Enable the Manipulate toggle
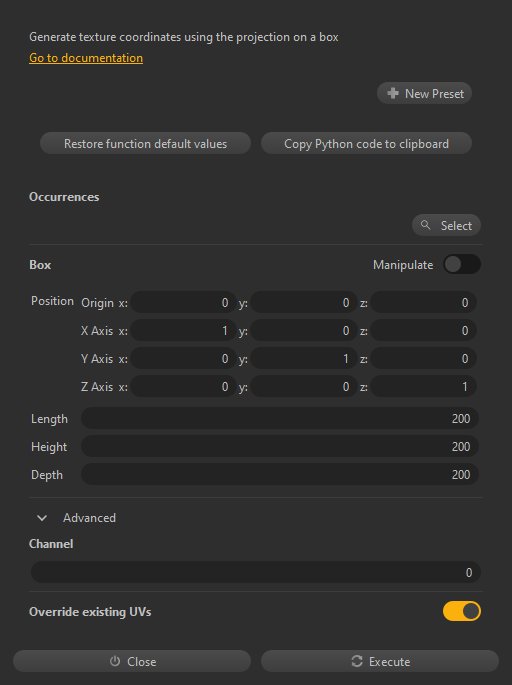The width and height of the screenshot is (512, 685). (462, 264)
